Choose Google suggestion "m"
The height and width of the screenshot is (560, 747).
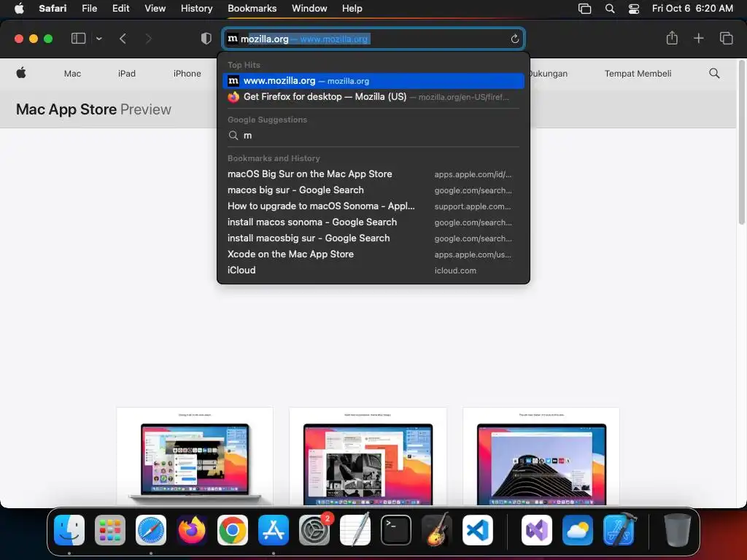(373, 136)
